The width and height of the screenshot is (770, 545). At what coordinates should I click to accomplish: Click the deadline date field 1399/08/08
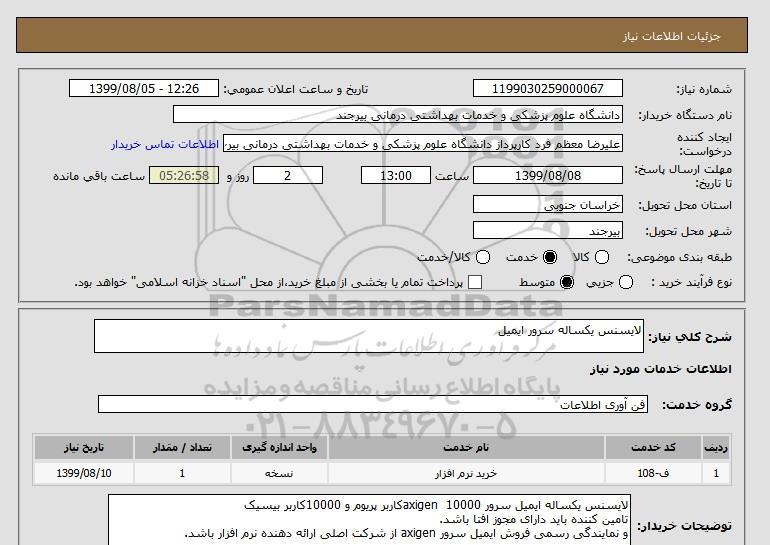[x=548, y=175]
